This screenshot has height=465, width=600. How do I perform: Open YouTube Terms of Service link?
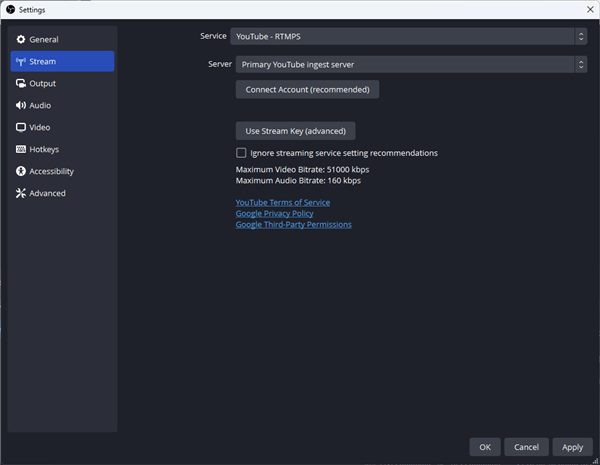point(282,202)
